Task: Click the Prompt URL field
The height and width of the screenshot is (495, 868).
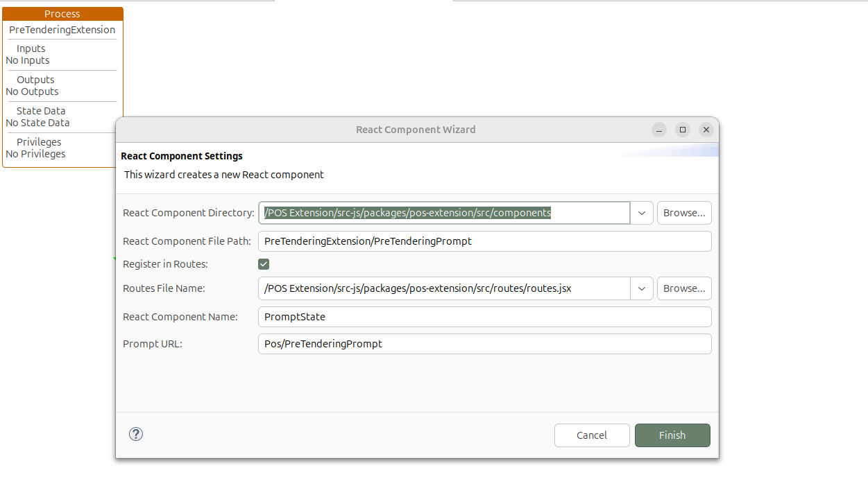Action: [x=484, y=343]
